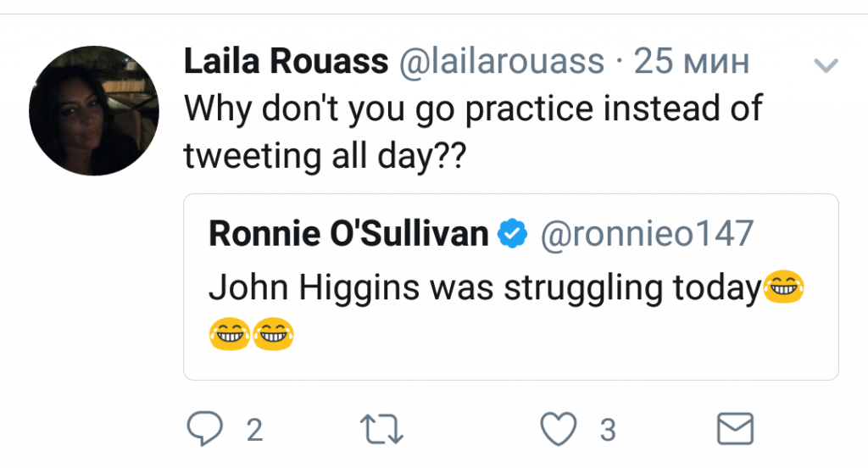Image resolution: width=868 pixels, height=468 pixels.
Task: Open the Laila Rouass display name
Action: click(286, 62)
